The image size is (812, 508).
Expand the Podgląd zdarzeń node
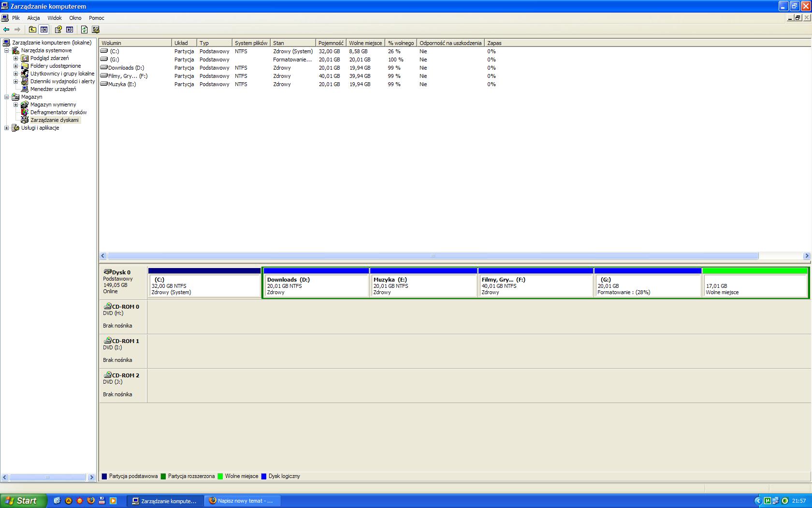(15, 58)
